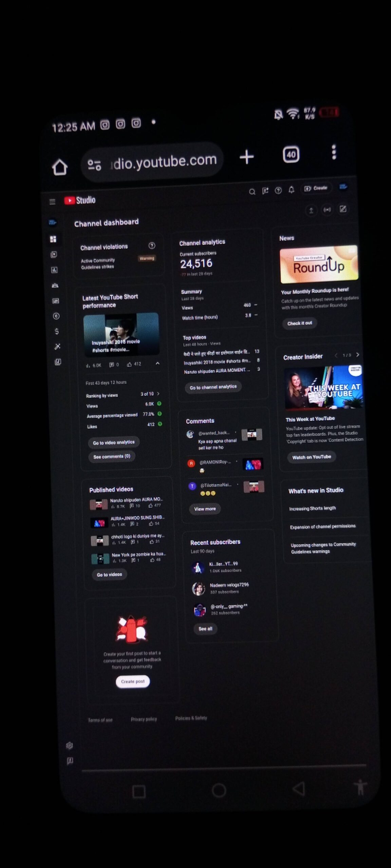The image size is (391, 868).
Task: Open Earn dollar sign icon in sidebar
Action: tap(57, 331)
